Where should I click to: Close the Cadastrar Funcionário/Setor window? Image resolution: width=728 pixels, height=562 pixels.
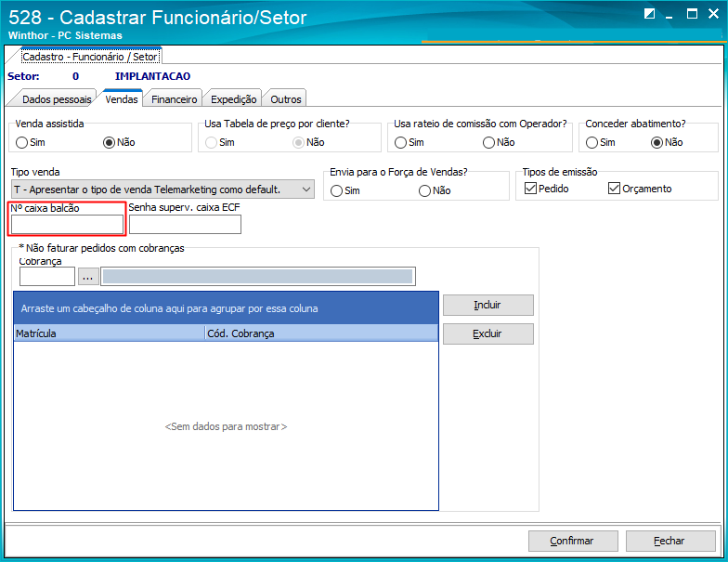[713, 13]
